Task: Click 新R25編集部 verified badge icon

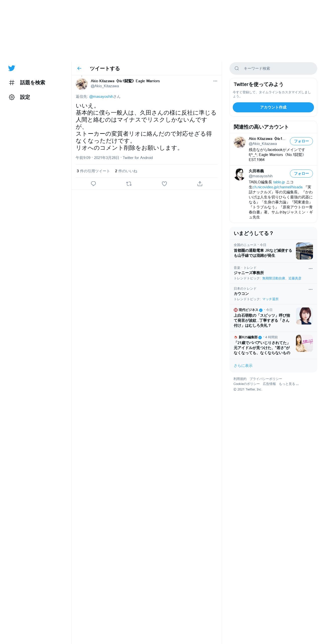Action: (260, 337)
